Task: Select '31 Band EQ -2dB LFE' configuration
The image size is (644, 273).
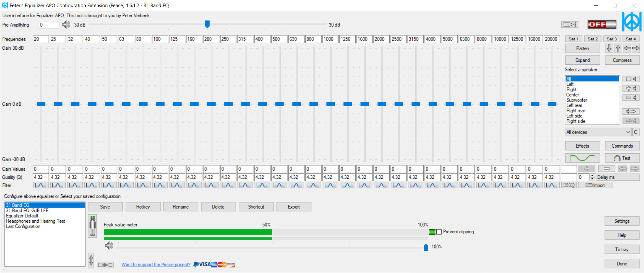Action: point(45,210)
